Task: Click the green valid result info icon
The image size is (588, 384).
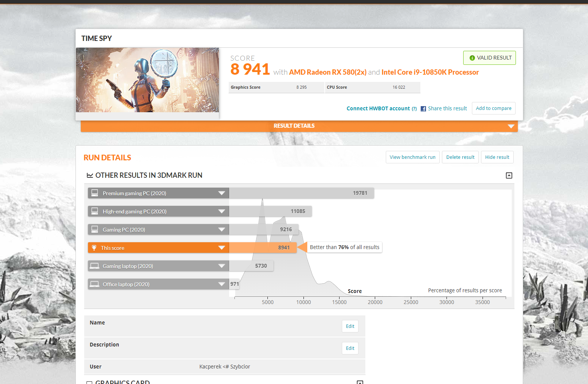Action: pos(472,58)
